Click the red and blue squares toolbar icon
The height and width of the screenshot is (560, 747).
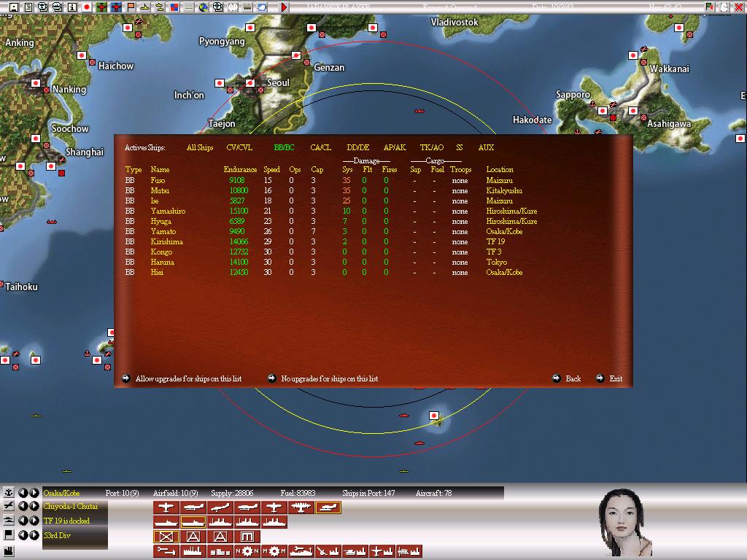pyautogui.click(x=174, y=7)
